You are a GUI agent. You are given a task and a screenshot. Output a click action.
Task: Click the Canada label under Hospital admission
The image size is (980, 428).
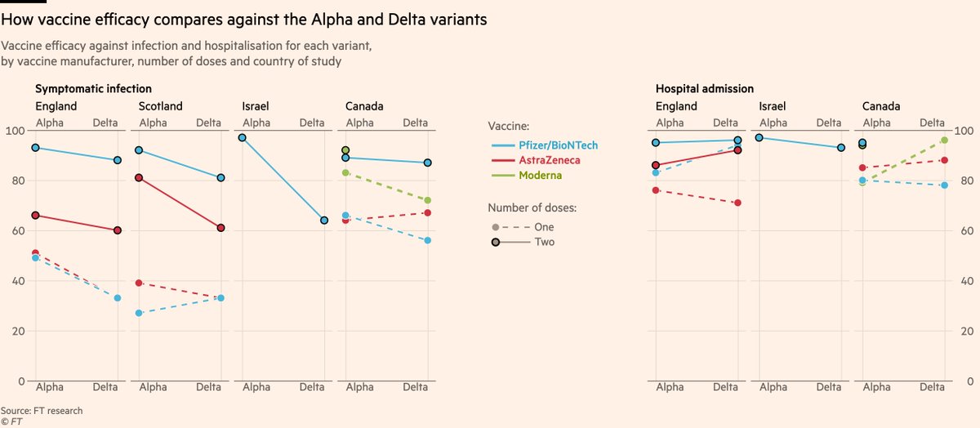(x=881, y=106)
